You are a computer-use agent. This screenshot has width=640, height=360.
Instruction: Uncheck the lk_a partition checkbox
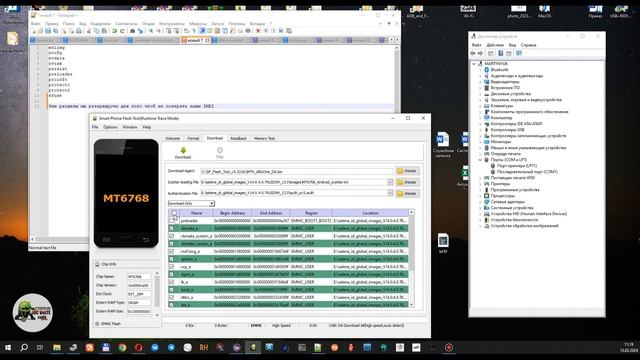[171, 282]
